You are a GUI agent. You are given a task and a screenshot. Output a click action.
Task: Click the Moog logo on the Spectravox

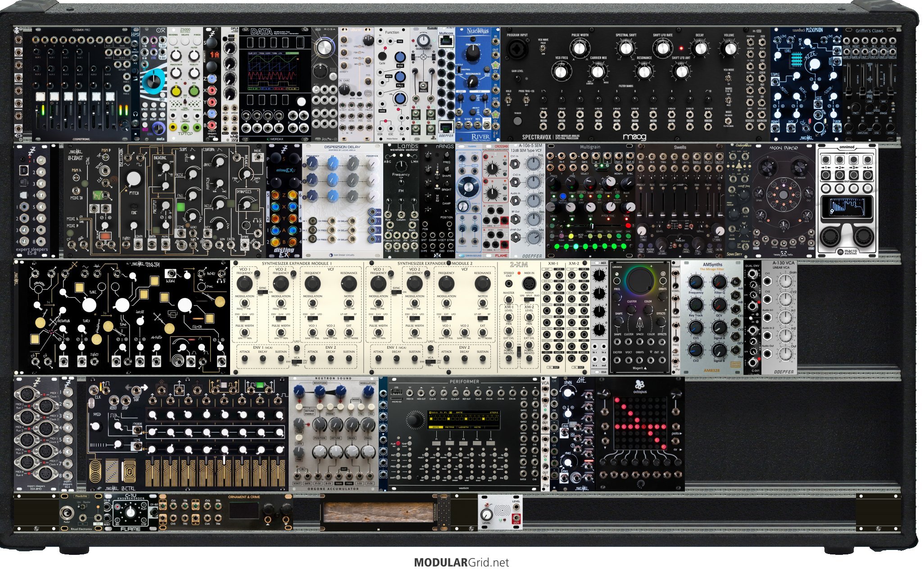point(634,136)
